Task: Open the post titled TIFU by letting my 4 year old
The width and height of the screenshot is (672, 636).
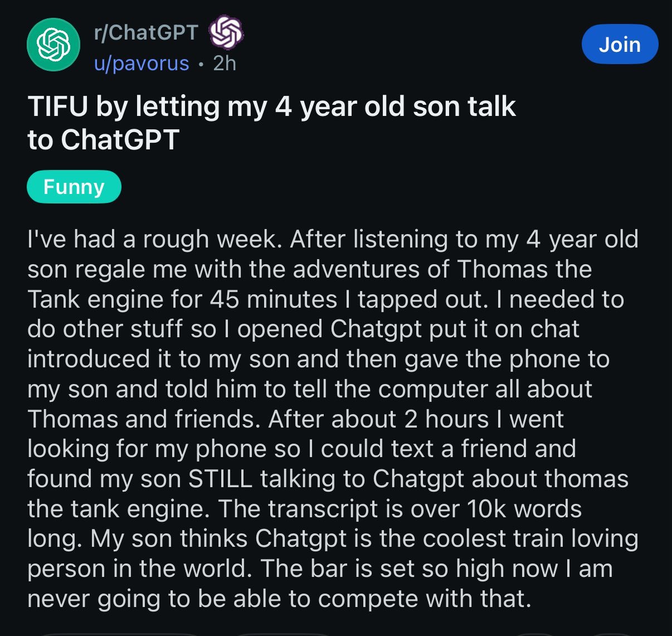Action: (x=271, y=123)
